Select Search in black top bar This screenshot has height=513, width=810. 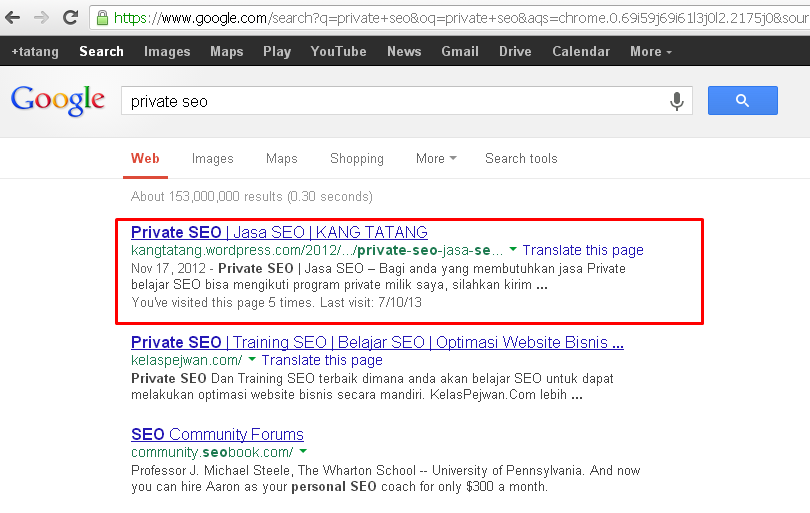coord(101,52)
